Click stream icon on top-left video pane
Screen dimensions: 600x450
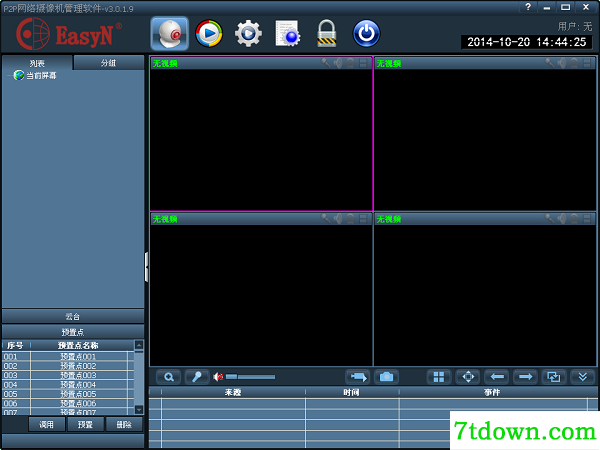point(363,63)
